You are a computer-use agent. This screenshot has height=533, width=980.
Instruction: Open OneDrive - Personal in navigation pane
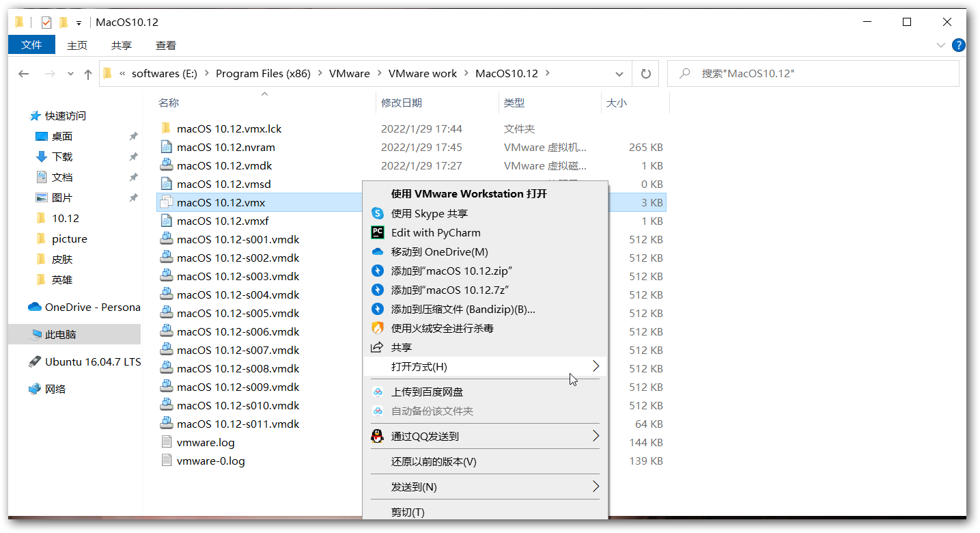click(84, 307)
